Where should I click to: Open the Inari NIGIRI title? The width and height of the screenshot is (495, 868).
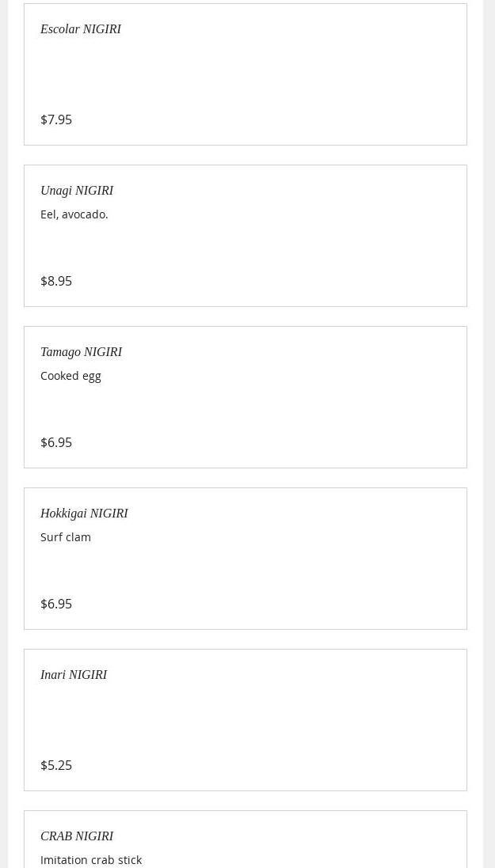(x=74, y=675)
